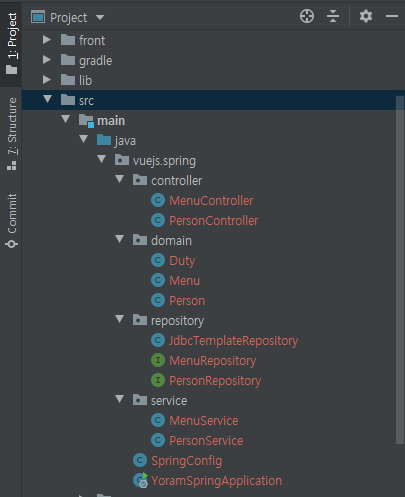Select the JdbcTemplateRepository class
Screen dimensions: 405x497
point(233,341)
